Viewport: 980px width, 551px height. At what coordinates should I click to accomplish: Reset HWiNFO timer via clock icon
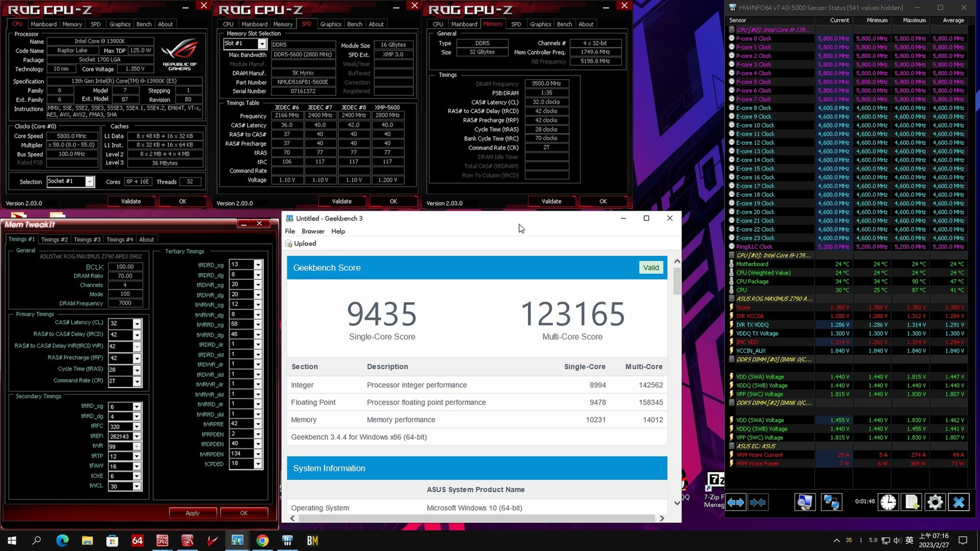[x=888, y=503]
